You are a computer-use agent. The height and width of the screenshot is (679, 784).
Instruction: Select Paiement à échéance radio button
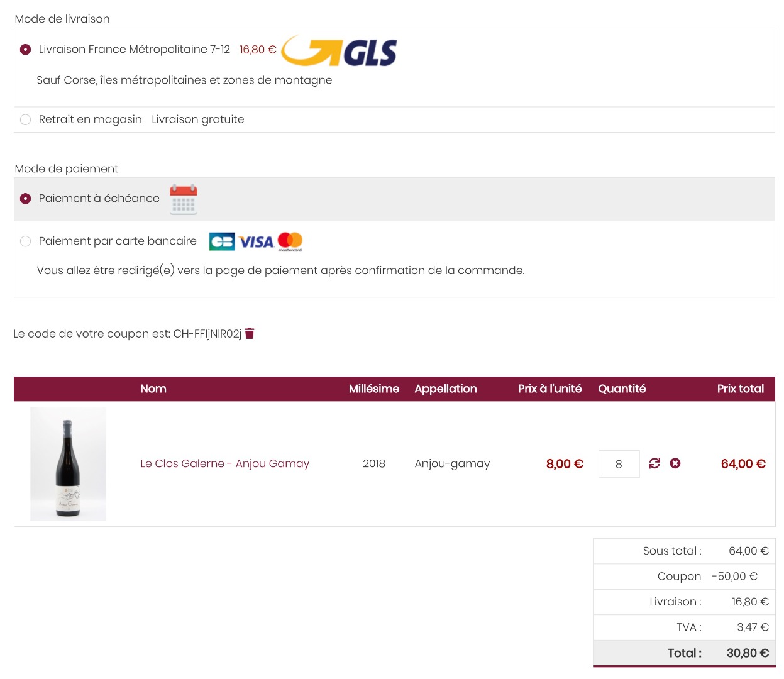pos(25,199)
